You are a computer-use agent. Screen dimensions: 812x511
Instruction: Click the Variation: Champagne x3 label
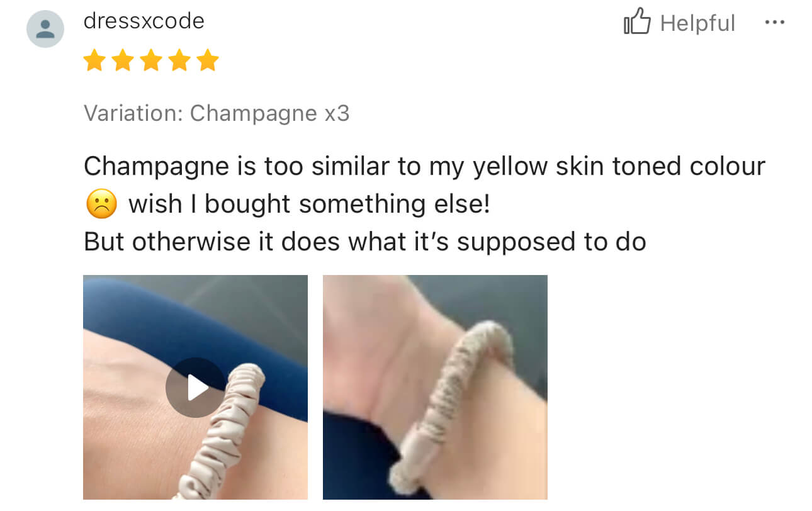[217, 113]
